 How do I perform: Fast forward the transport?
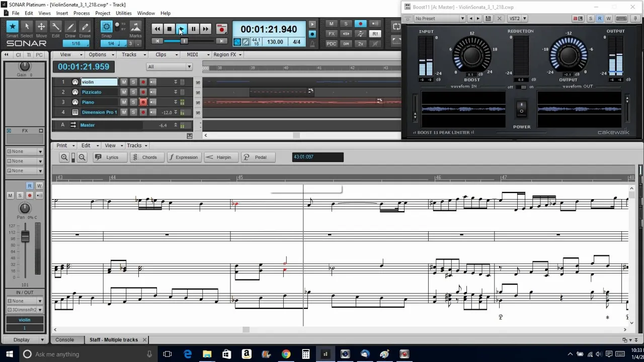click(205, 29)
